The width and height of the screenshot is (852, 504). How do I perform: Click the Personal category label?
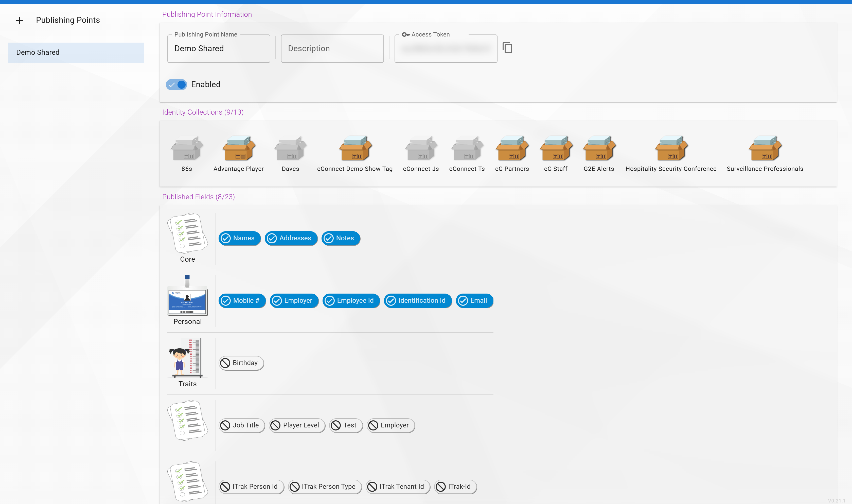187,322
